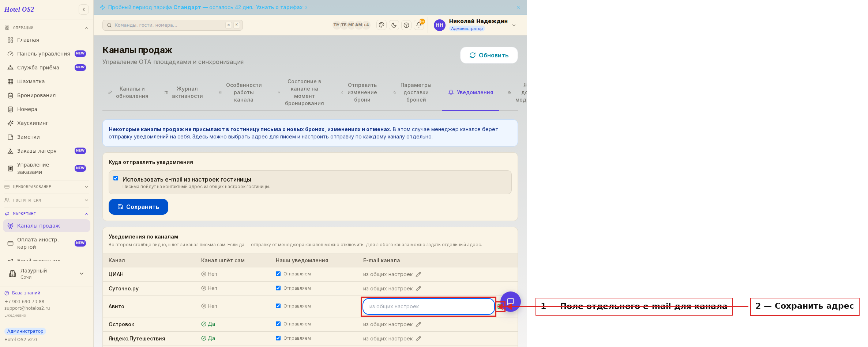Select the Уведомления tab
The width and height of the screenshot is (868, 347).
[x=471, y=92]
